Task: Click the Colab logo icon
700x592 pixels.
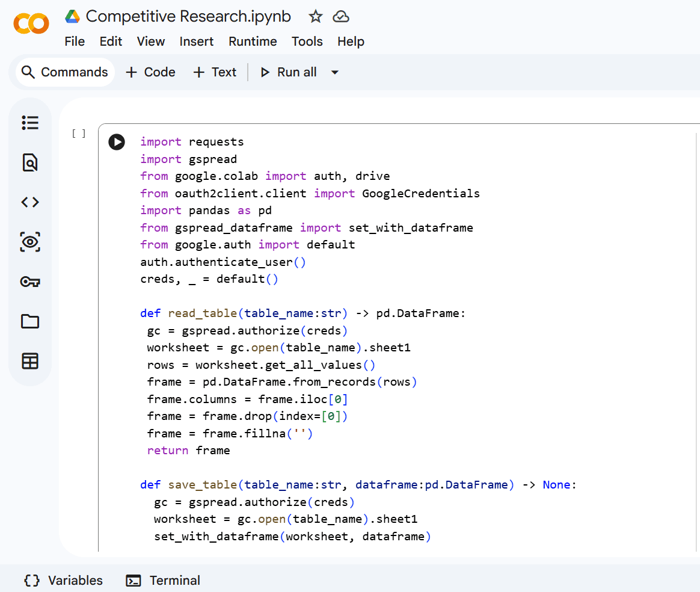Action: [x=31, y=23]
